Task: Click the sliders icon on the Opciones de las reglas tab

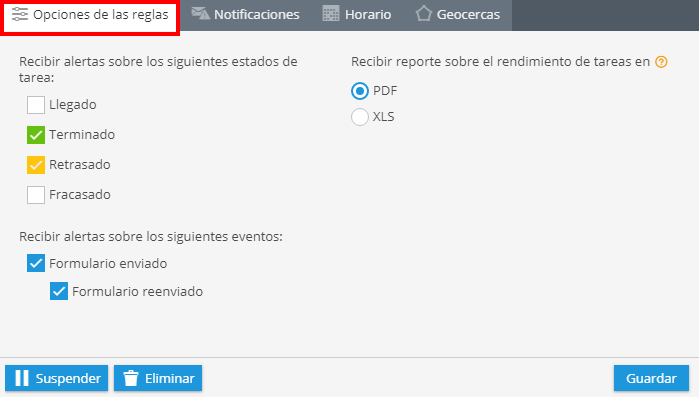Action: 20,14
